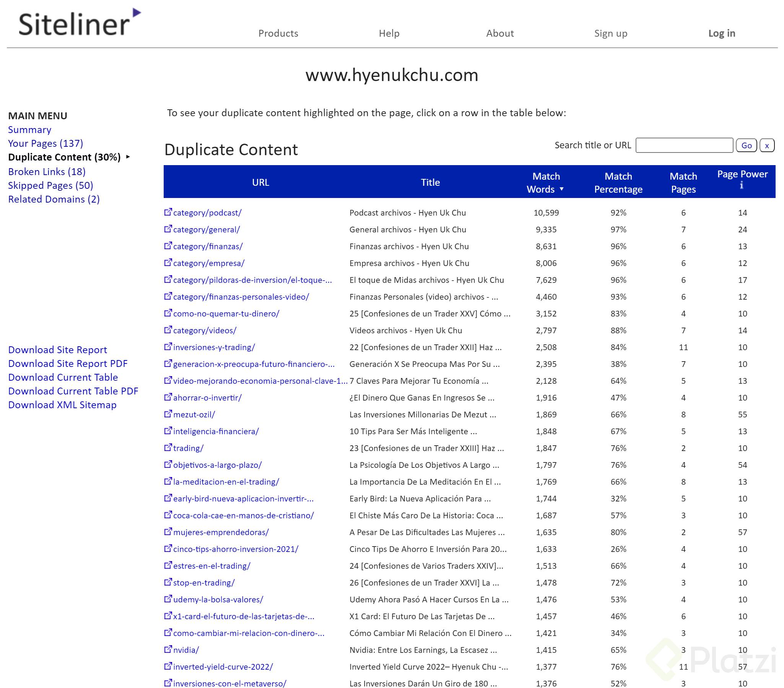Open the About menu
This screenshot has width=784, height=688.
coord(500,33)
